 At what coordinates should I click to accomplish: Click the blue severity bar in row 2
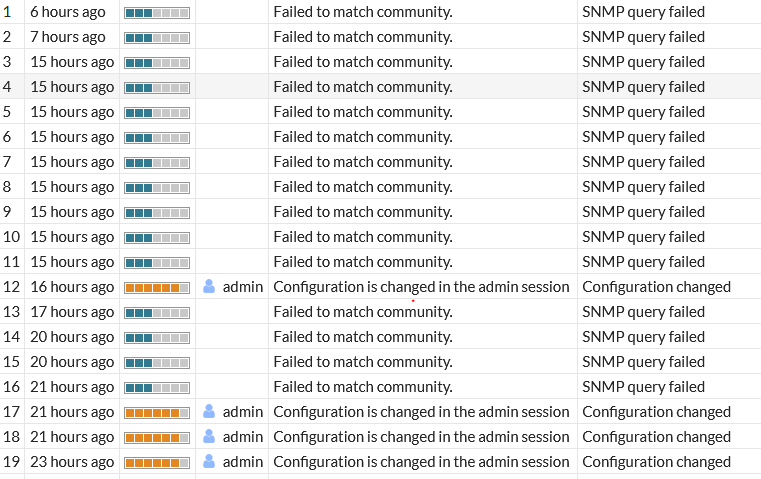[x=157, y=37]
